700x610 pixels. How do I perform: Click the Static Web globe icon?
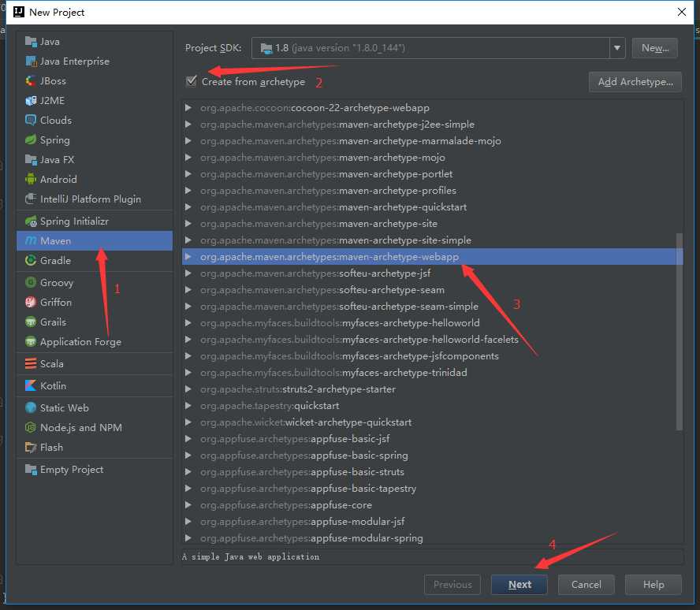[31, 407]
